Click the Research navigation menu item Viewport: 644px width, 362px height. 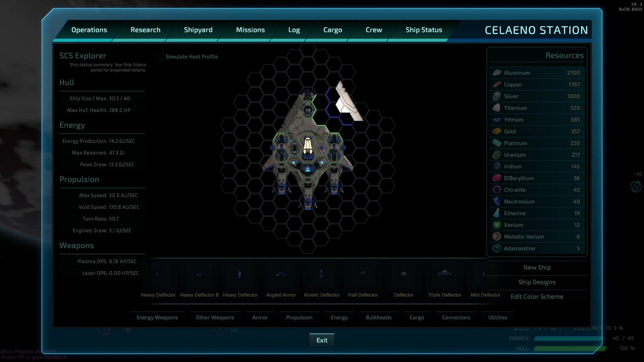coord(146,29)
